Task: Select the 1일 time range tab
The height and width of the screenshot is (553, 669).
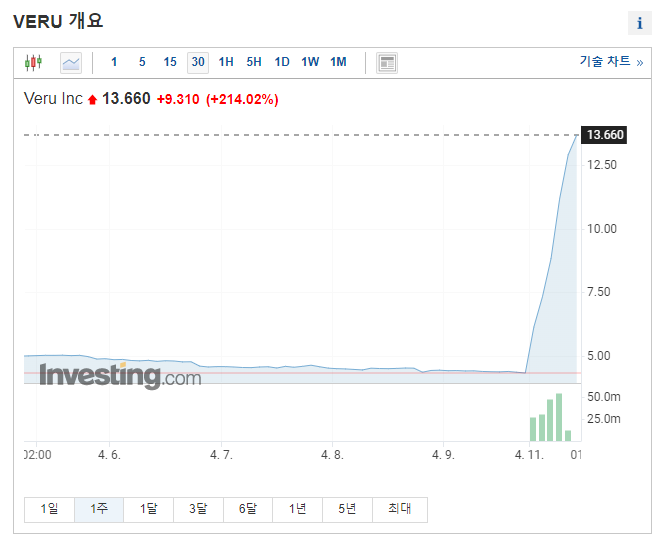Action: [x=49, y=509]
